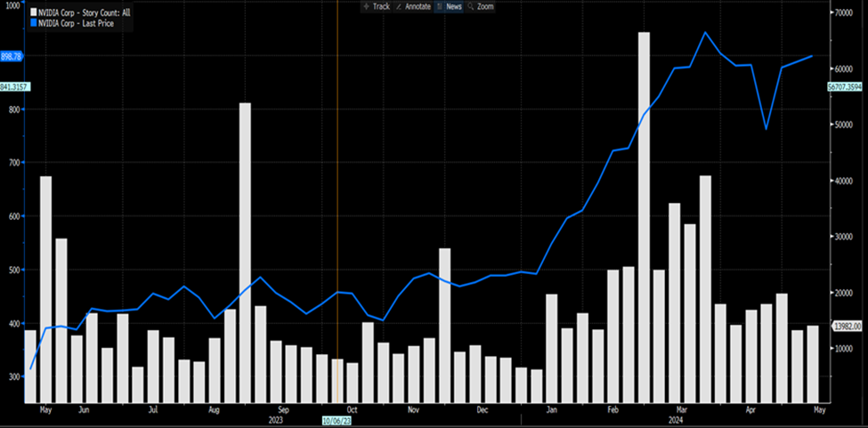Activate the Zoom tool label

pyautogui.click(x=485, y=6)
